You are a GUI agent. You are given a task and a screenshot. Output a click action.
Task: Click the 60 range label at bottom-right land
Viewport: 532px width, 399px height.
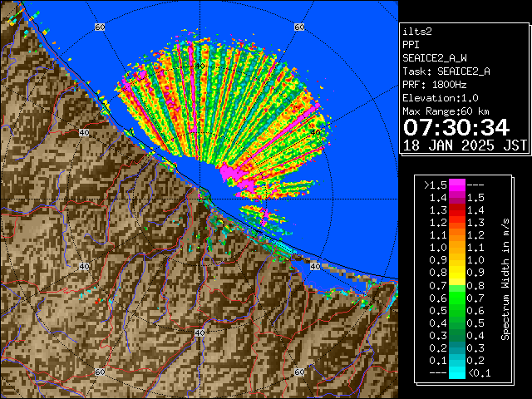click(299, 372)
